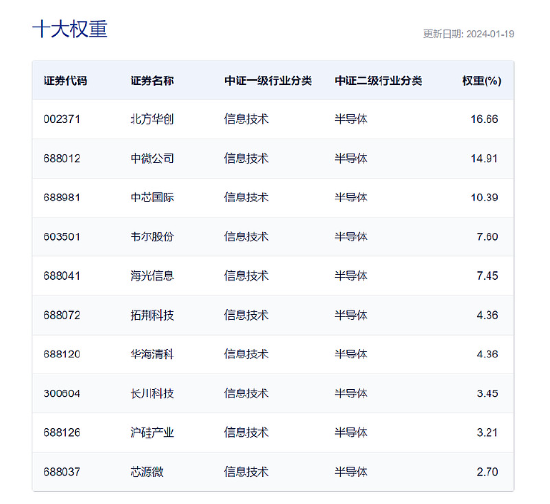The image size is (550, 504).
Task: Click weight value 14.91
Action: (484, 159)
